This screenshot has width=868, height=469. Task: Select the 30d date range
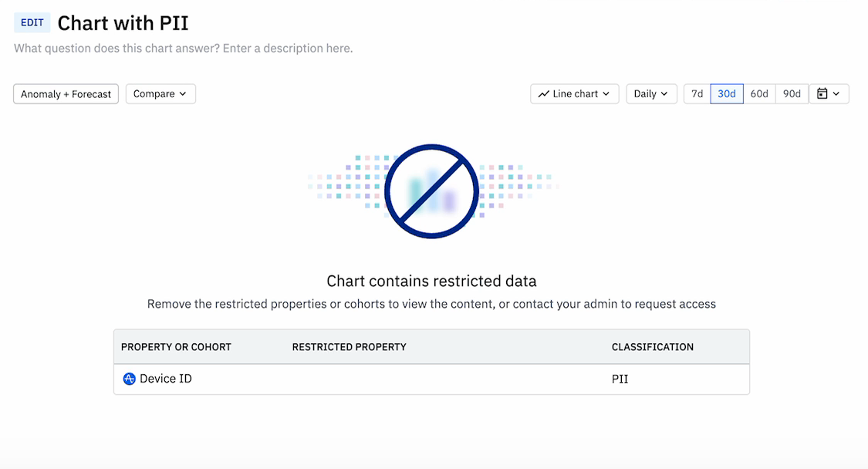727,94
